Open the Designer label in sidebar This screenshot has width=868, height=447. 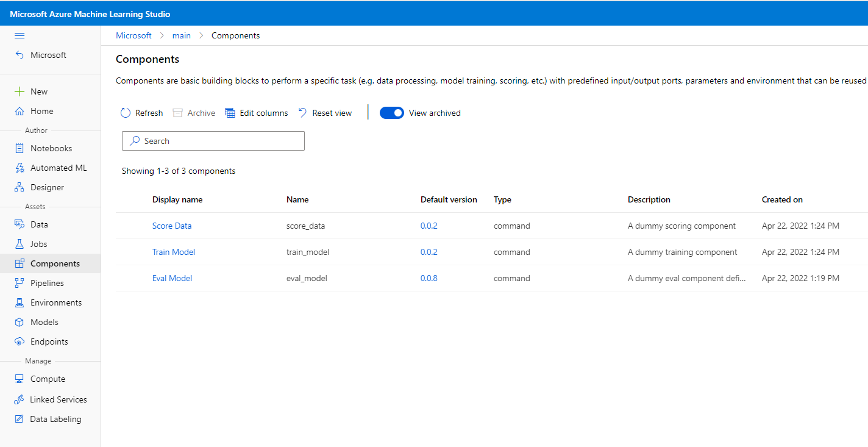[47, 187]
